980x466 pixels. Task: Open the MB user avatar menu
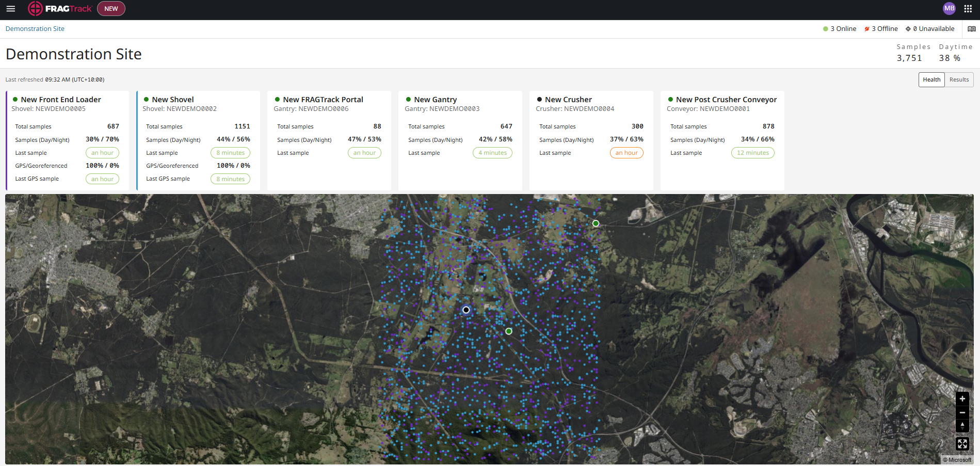(949, 9)
